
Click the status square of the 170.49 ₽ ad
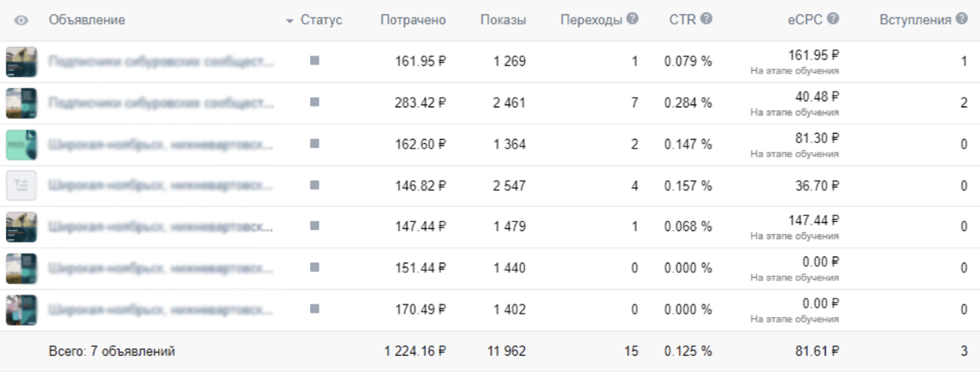click(x=314, y=310)
